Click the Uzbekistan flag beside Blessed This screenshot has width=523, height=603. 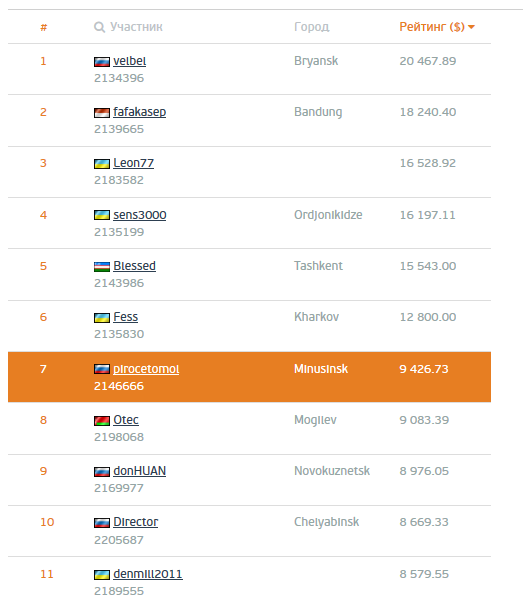(102, 267)
